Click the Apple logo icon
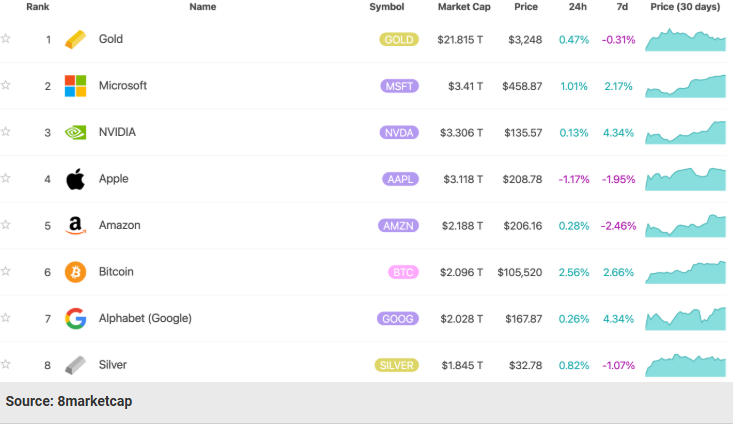The image size is (733, 424). pyautogui.click(x=75, y=179)
